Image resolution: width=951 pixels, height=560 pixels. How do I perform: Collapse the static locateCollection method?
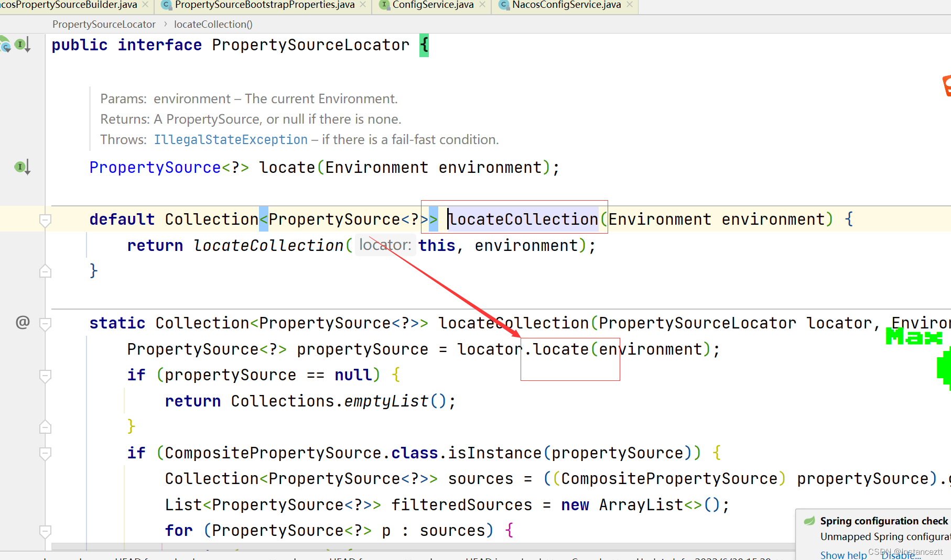45,324
